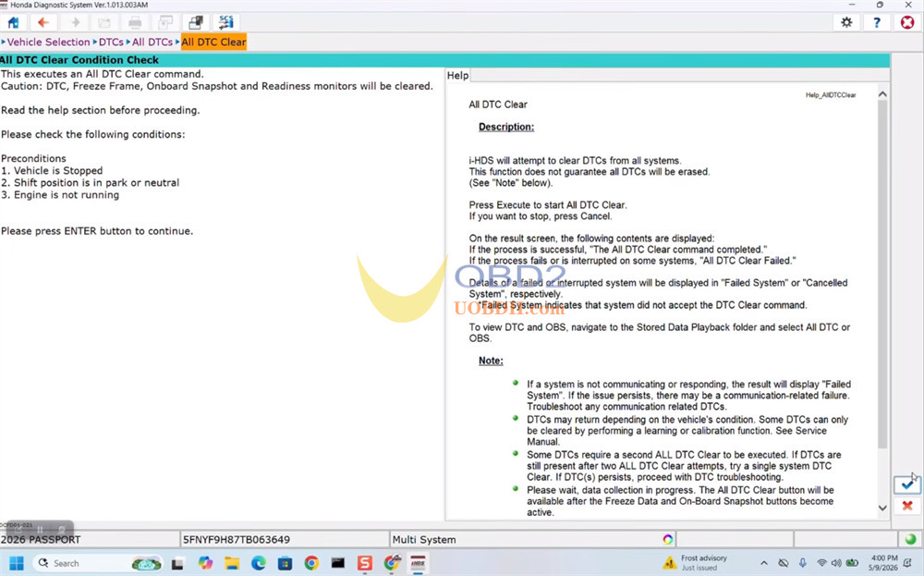Viewport: 924px width, 576px height.
Task: Click the red X exit icon
Action: 907,22
